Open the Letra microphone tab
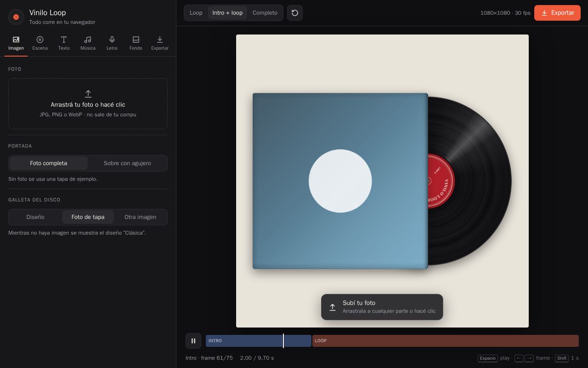 (112, 43)
